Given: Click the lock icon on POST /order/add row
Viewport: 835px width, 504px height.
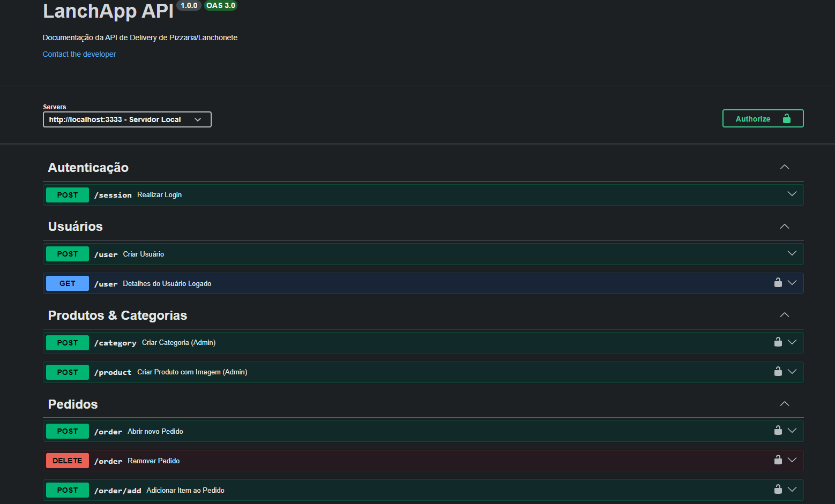Looking at the screenshot, I should pyautogui.click(x=778, y=490).
